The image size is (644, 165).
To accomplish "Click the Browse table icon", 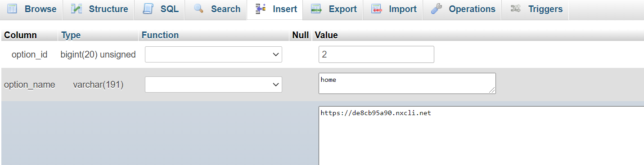I will click(x=13, y=9).
